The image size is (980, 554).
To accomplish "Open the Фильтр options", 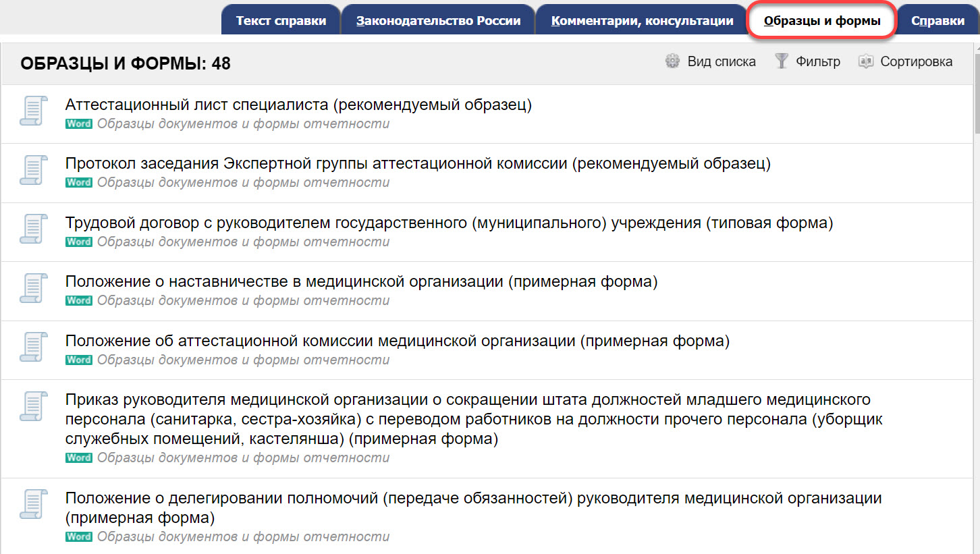I will coord(808,61).
